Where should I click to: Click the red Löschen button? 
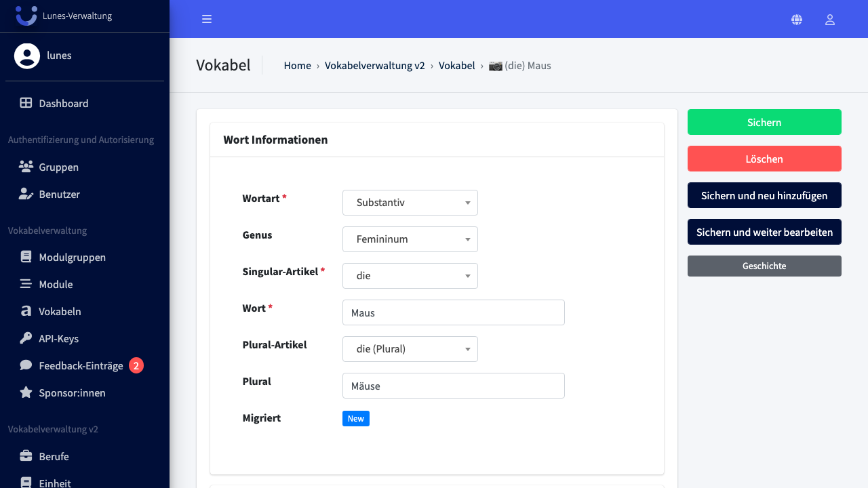[764, 159]
